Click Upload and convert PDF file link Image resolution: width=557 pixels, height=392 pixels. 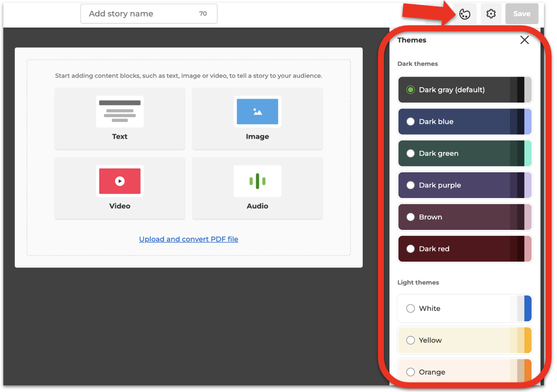(x=188, y=239)
